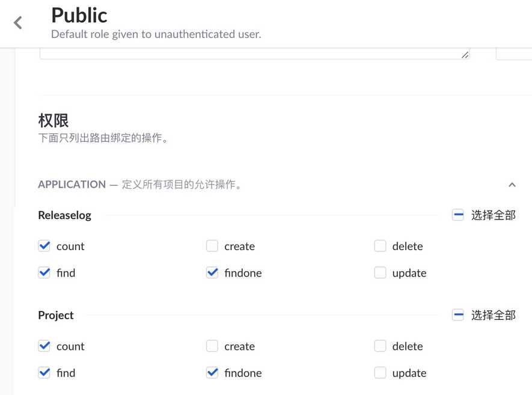Enable Project create permission

(212, 346)
